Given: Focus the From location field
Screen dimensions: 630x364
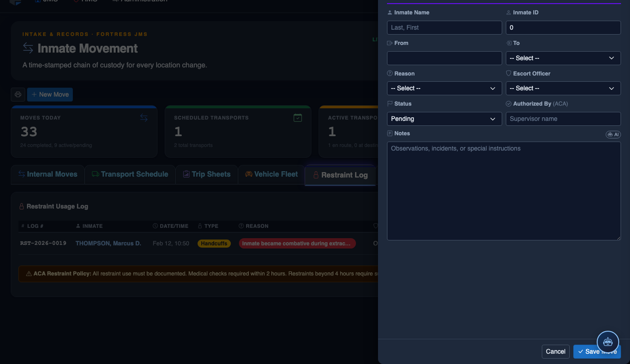Looking at the screenshot, I should pyautogui.click(x=445, y=58).
